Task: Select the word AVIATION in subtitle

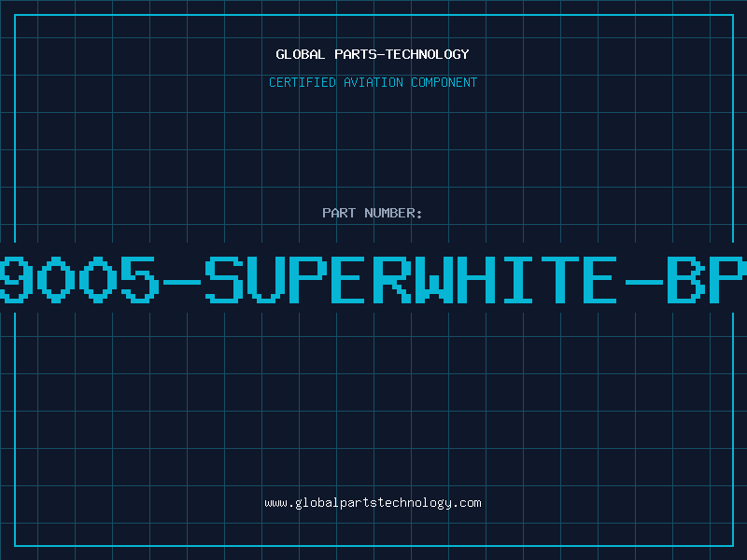Action: (x=373, y=82)
